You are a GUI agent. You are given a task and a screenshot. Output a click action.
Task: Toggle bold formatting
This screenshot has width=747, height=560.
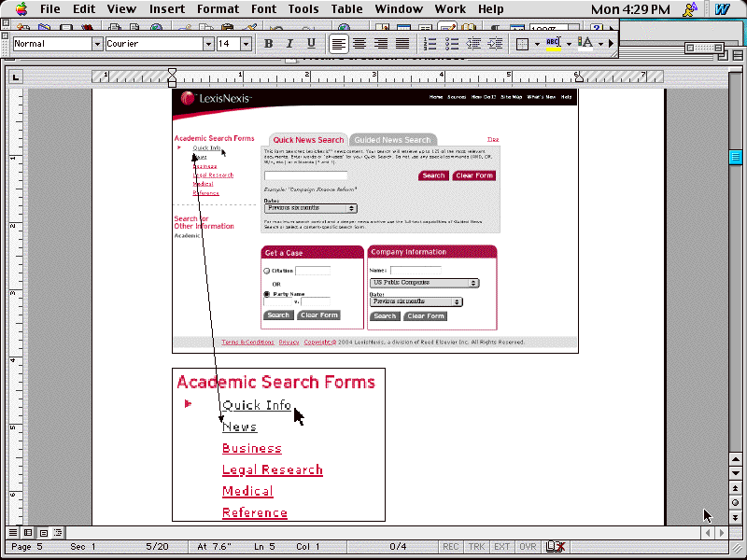[x=268, y=44]
